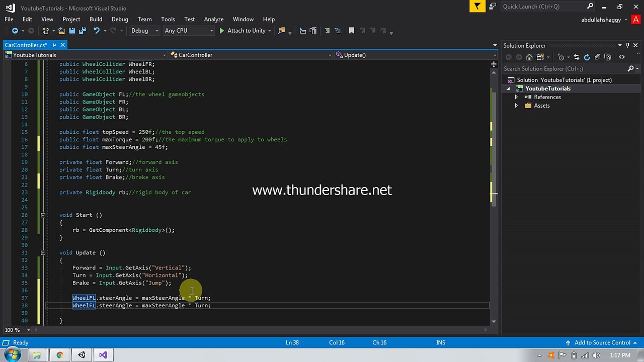Click the View Code icon in Solution Explorer

(622, 57)
